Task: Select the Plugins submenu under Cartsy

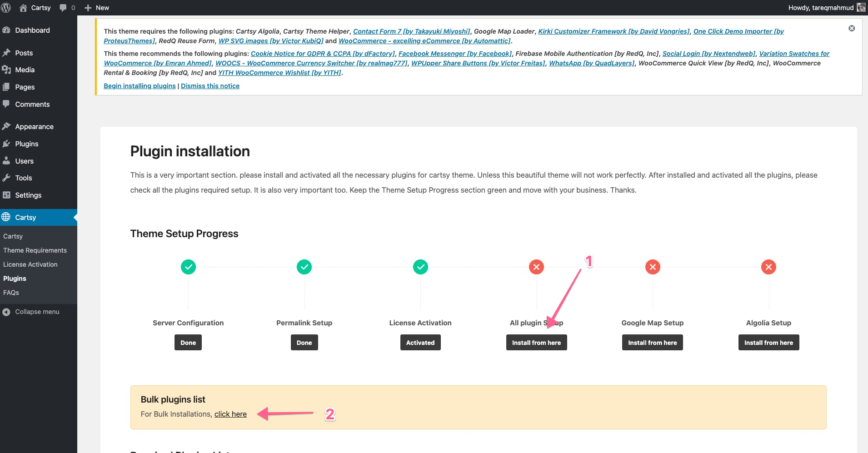Action: 15,279
